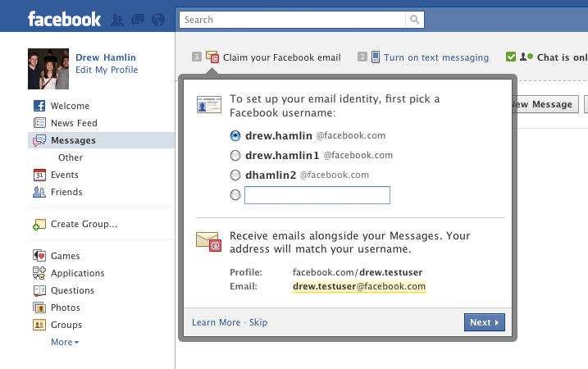
Task: Go to News Feed
Action: click(74, 123)
